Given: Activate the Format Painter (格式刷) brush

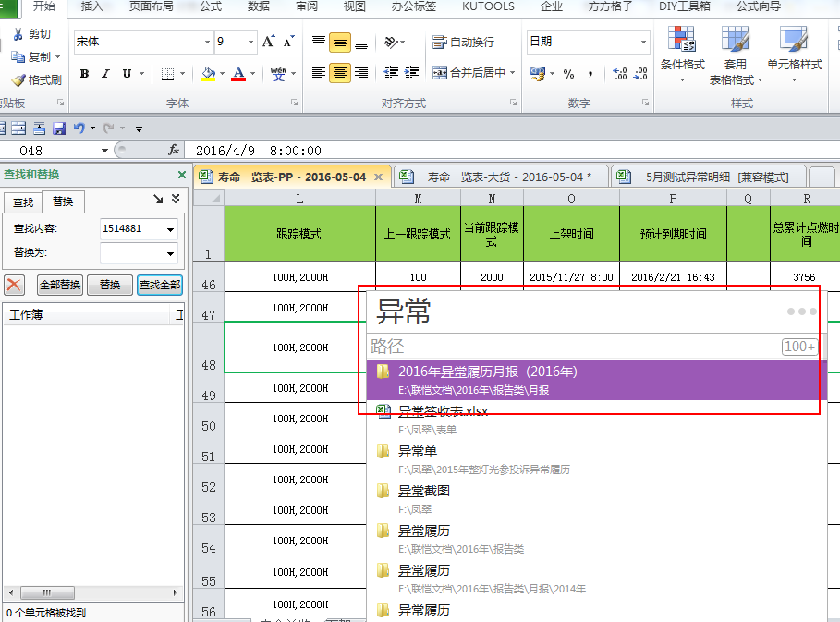Looking at the screenshot, I should [18, 80].
